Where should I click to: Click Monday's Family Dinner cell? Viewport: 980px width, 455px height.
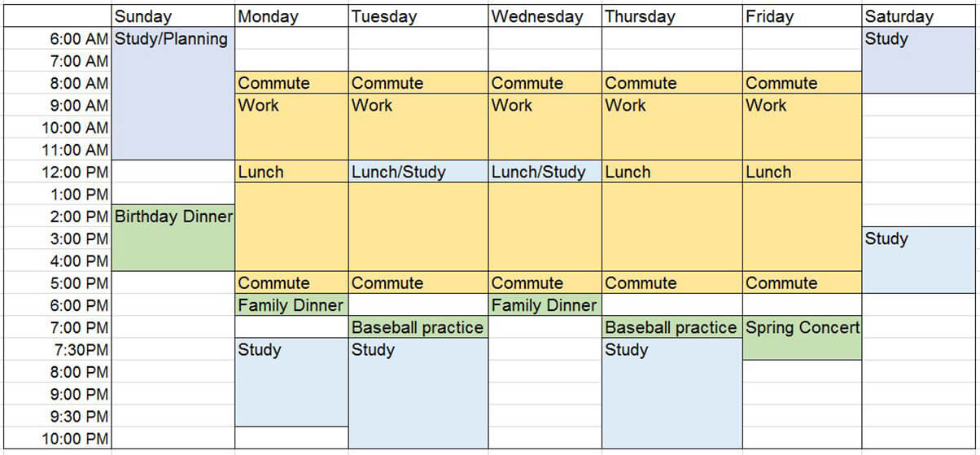click(291, 305)
